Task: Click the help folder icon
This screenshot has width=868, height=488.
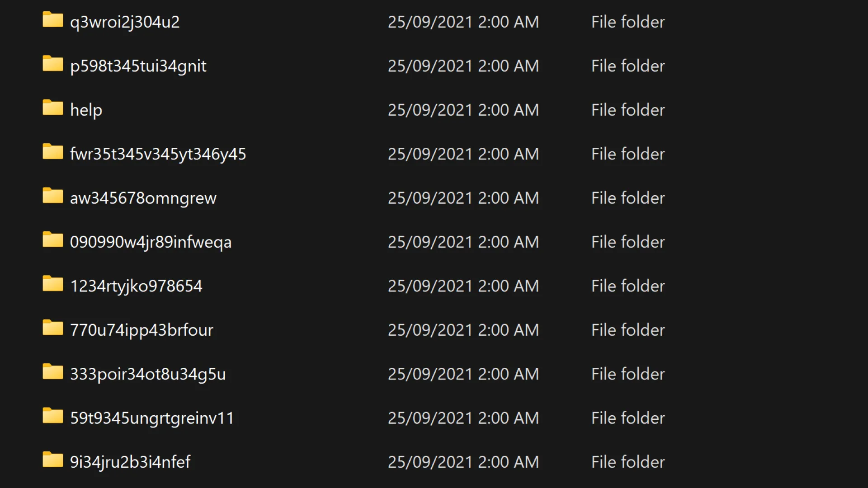Action: click(53, 108)
